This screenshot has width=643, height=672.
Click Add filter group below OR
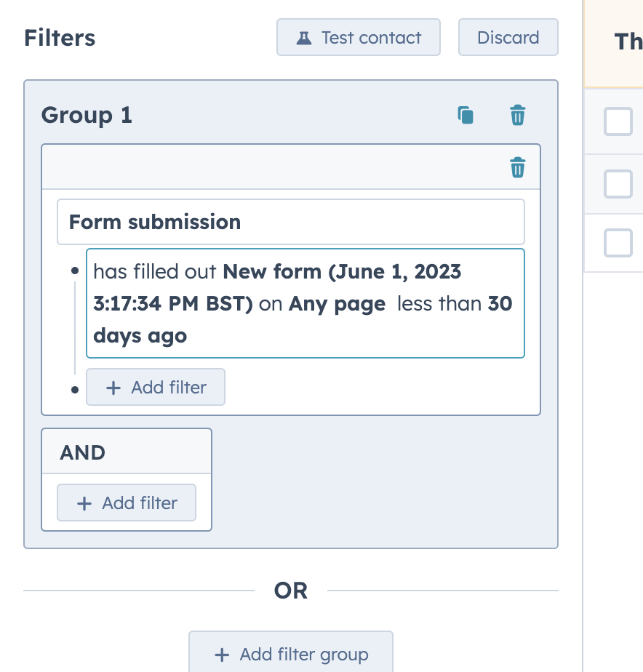(290, 655)
